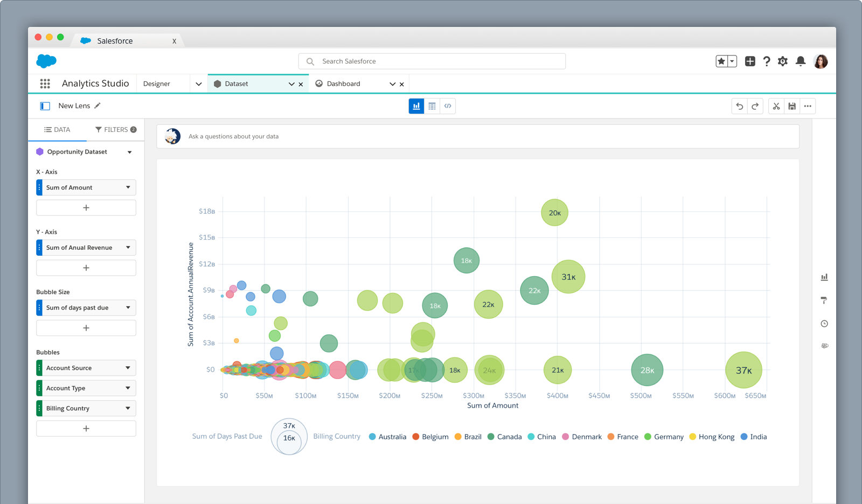Screen dimensions: 862x504
Task: Expand the Billing Country dropdown
Action: click(x=128, y=408)
